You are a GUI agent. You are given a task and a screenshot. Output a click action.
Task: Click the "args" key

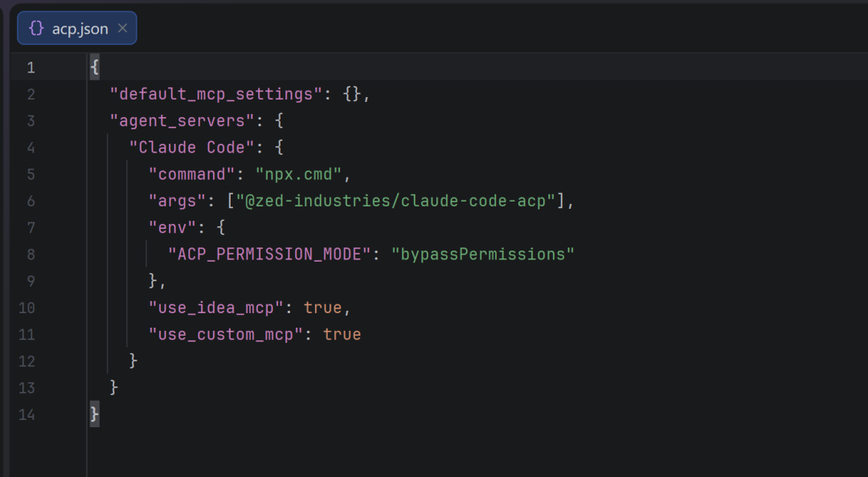[x=178, y=201]
